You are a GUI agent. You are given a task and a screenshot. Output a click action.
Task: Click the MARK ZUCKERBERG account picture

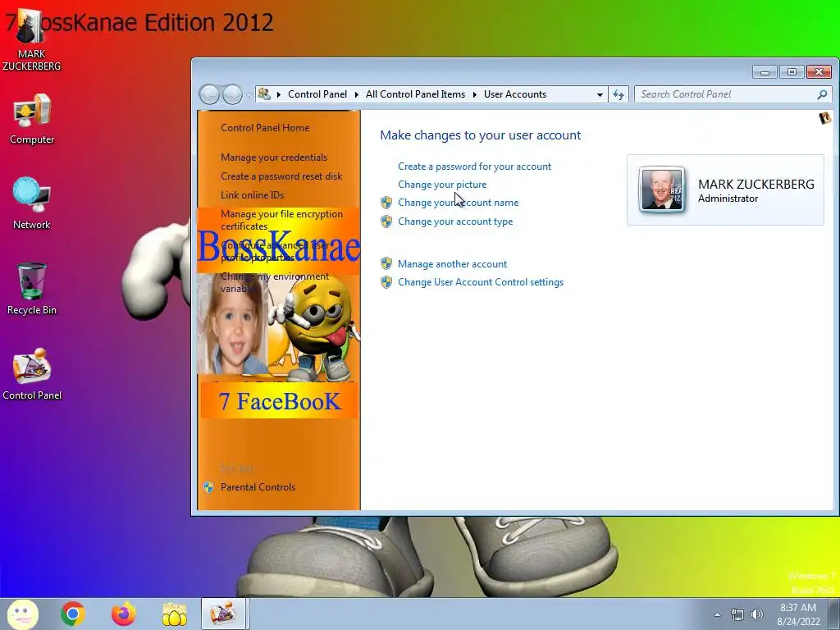click(662, 189)
